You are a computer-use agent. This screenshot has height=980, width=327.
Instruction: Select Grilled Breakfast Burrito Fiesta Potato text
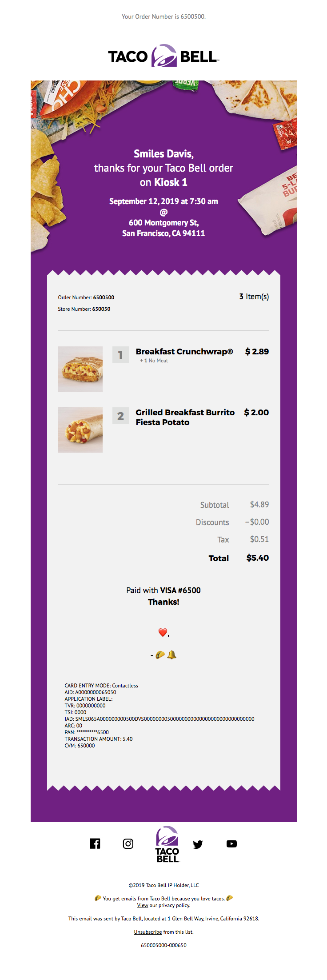[185, 417]
